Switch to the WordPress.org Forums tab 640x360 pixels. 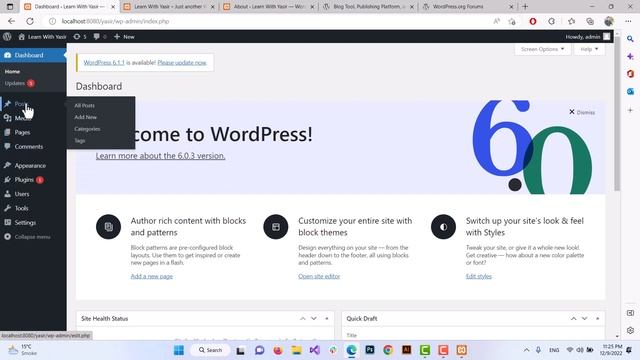pyautogui.click(x=469, y=7)
